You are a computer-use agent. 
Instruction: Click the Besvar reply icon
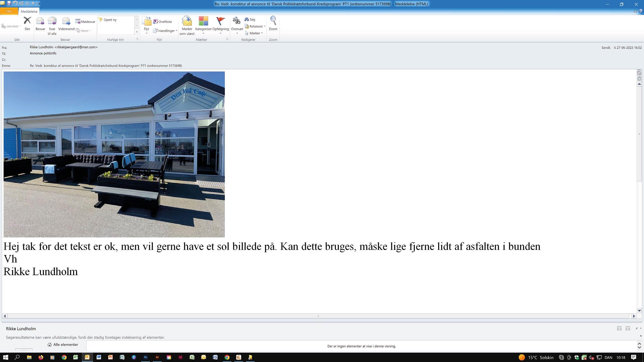[x=40, y=21]
